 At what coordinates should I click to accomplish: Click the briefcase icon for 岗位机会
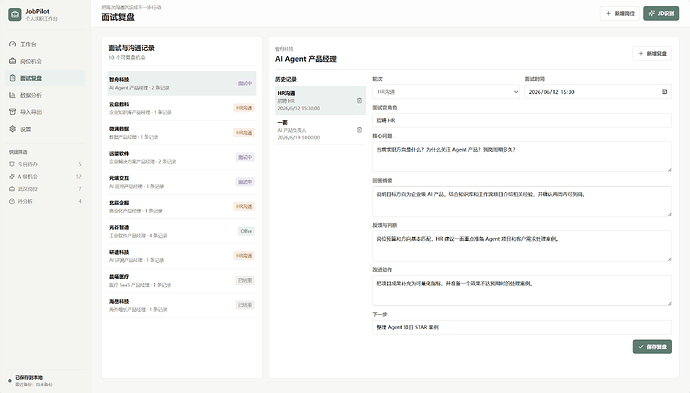(12, 61)
